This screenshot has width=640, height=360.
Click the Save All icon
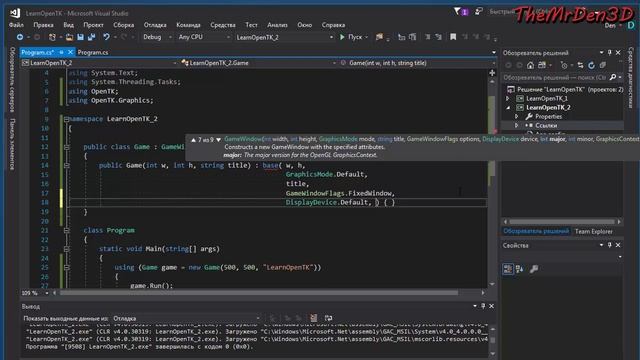coord(91,37)
